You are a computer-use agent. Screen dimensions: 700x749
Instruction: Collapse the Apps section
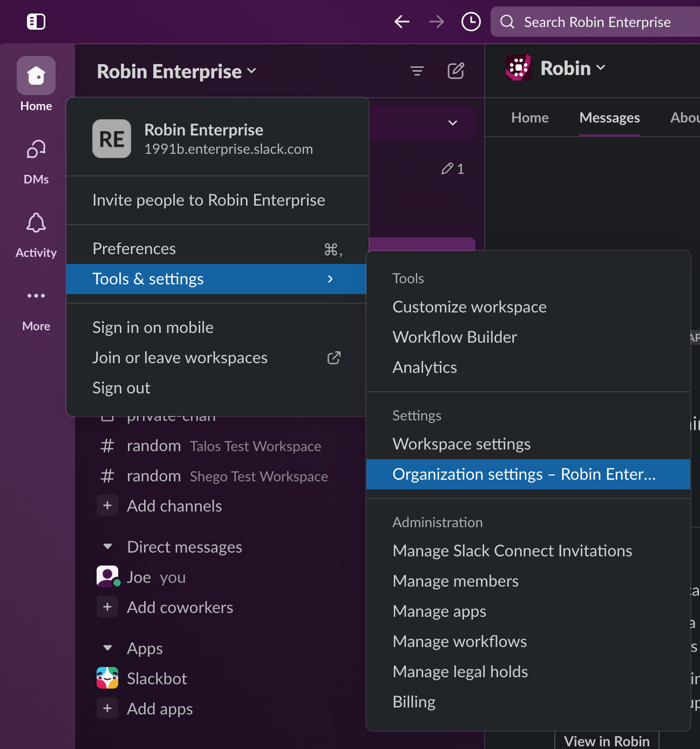tap(107, 648)
